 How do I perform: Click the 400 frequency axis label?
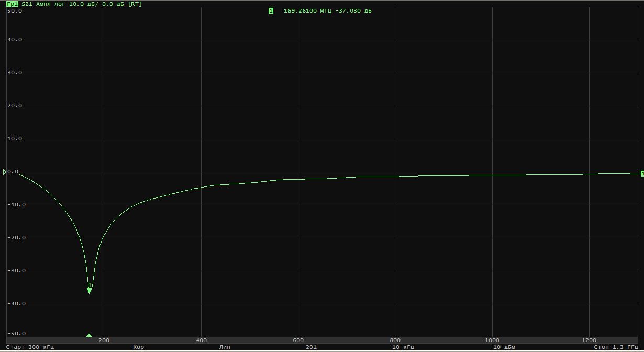tap(201, 340)
